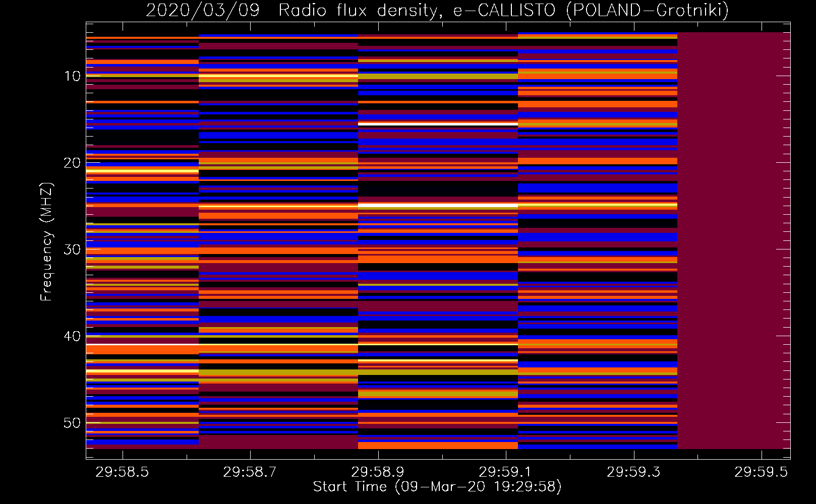
Task: Click time tick label '29:59.1'
Action: click(505, 472)
